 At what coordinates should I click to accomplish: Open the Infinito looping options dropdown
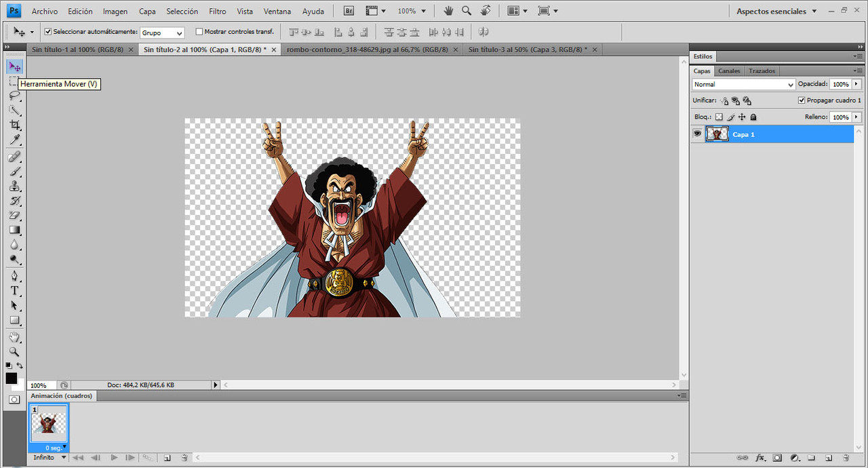(x=50, y=458)
